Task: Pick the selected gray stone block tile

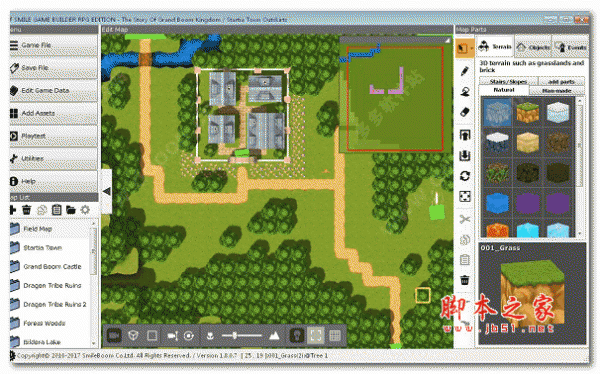Action: [497, 113]
